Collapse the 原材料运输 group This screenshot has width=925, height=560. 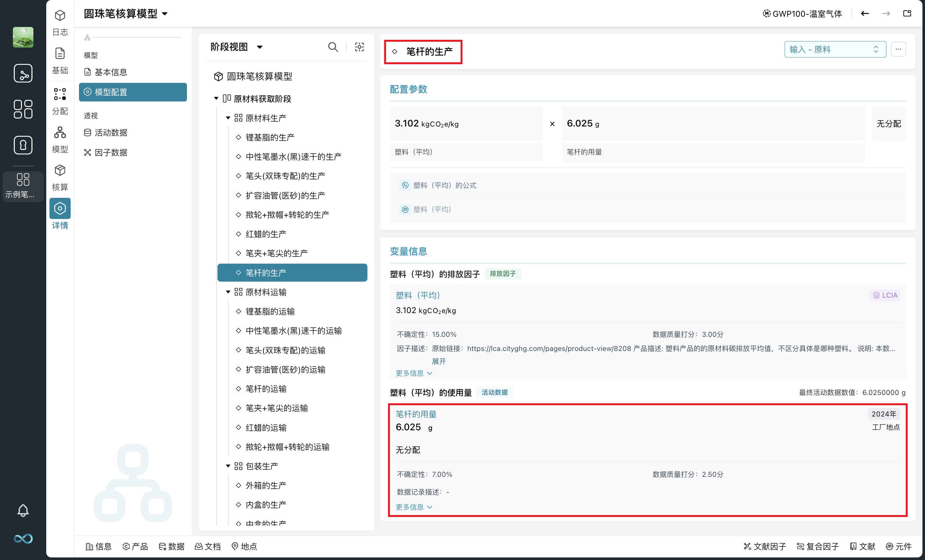[228, 292]
